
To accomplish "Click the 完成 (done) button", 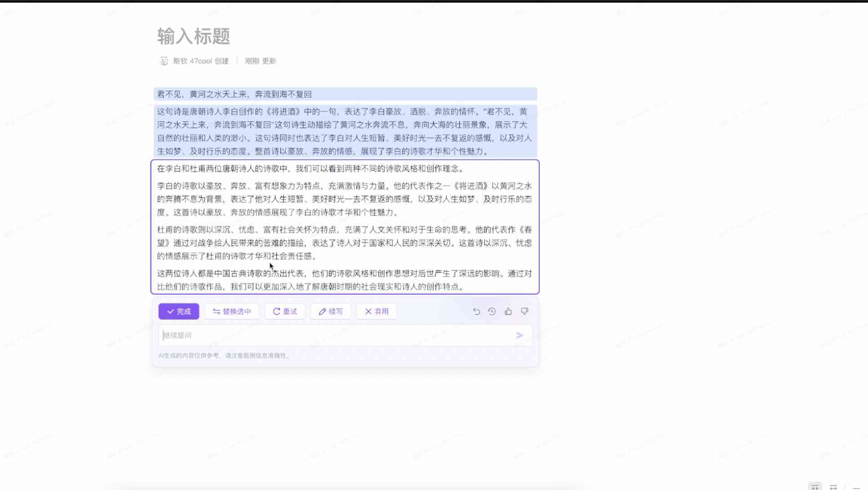I will click(x=179, y=312).
